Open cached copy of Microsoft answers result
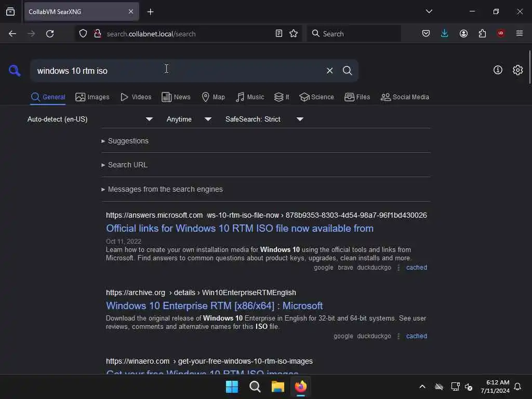 tap(416, 268)
